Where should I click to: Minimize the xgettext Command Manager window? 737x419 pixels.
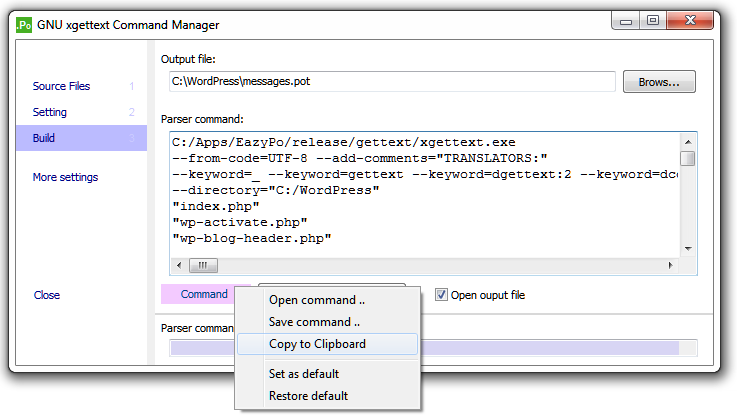point(626,21)
